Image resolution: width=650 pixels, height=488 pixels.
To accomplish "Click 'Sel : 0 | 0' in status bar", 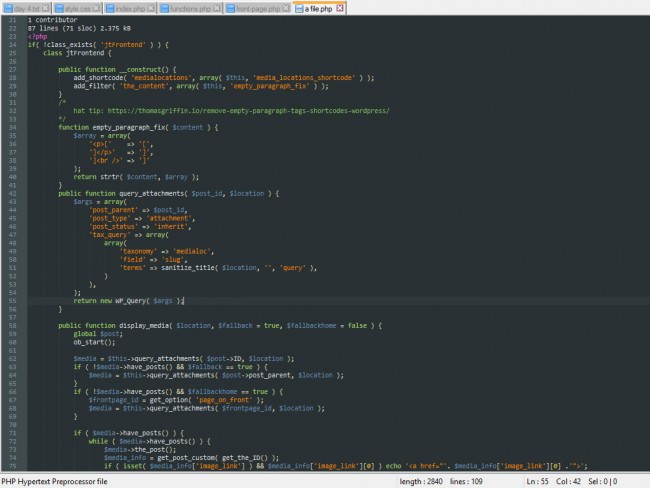I will [x=603, y=481].
